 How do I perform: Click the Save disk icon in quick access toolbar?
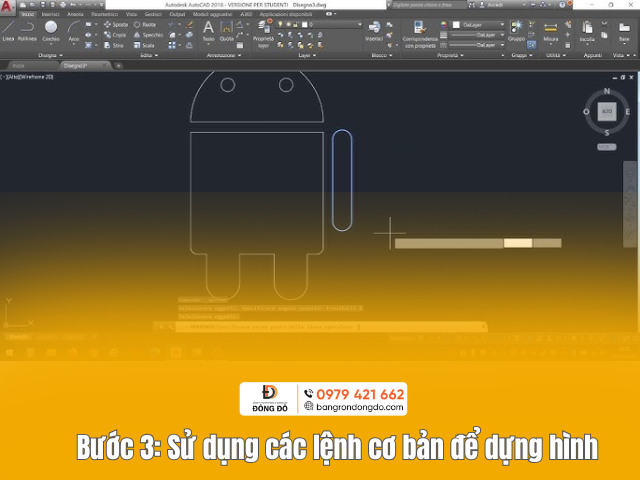(x=42, y=5)
